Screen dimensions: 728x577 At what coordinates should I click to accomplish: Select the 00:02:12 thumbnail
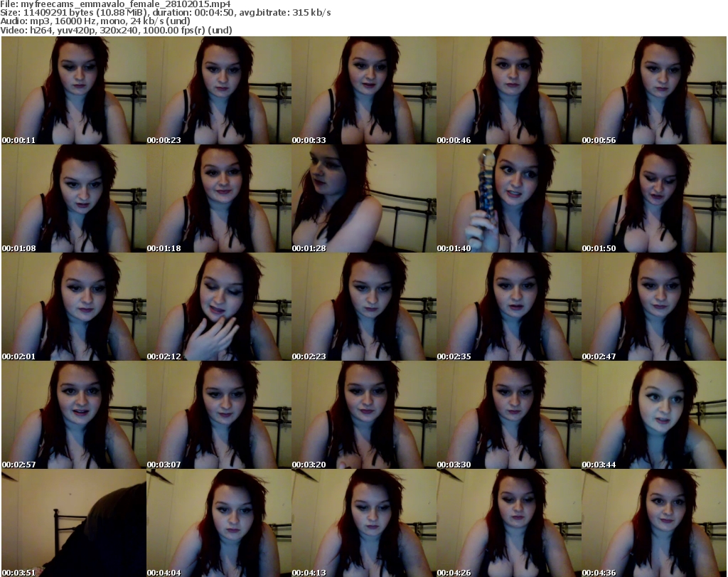(x=219, y=307)
